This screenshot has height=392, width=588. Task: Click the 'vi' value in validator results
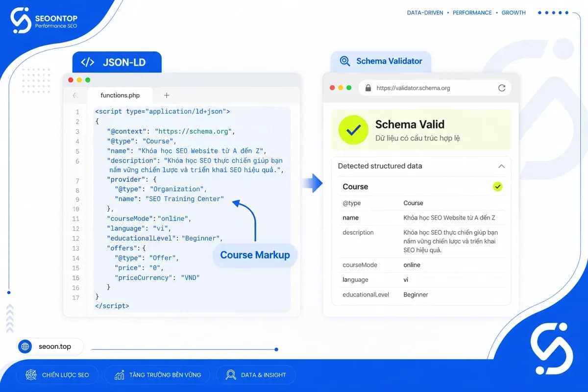(406, 280)
